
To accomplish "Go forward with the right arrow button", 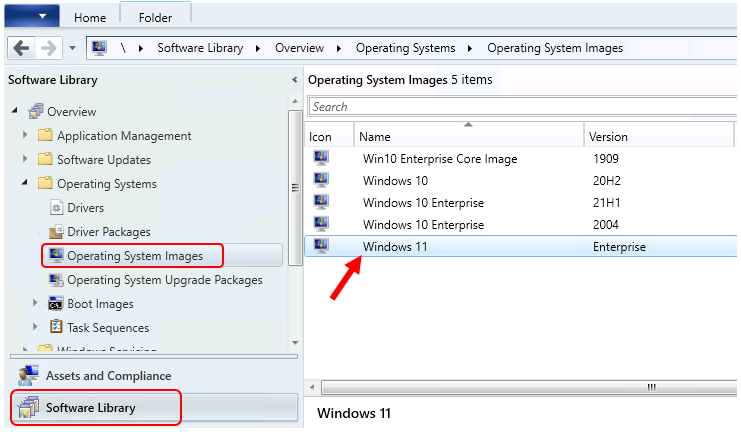I will [49, 48].
